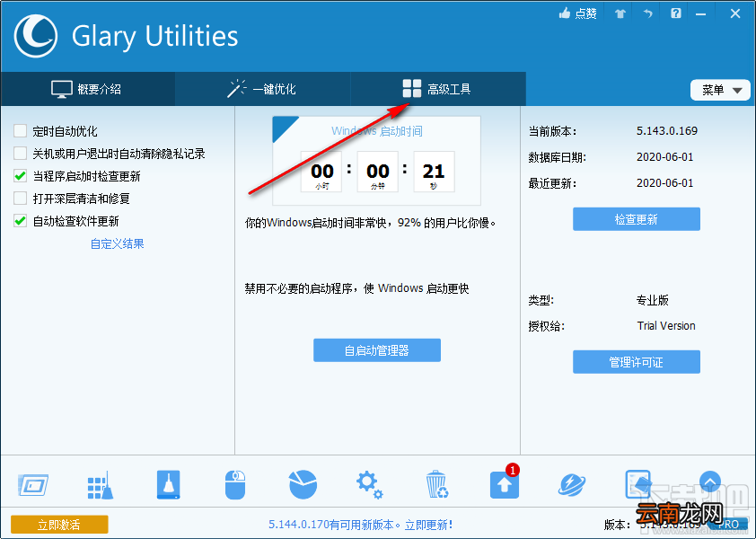Click the 禁用不必要的启动程序 hint text

coord(356,288)
